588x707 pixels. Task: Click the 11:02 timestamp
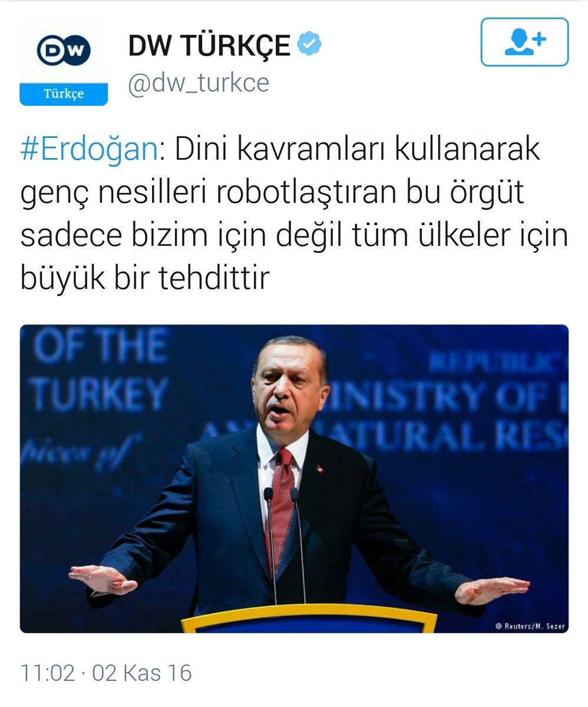pyautogui.click(x=47, y=673)
